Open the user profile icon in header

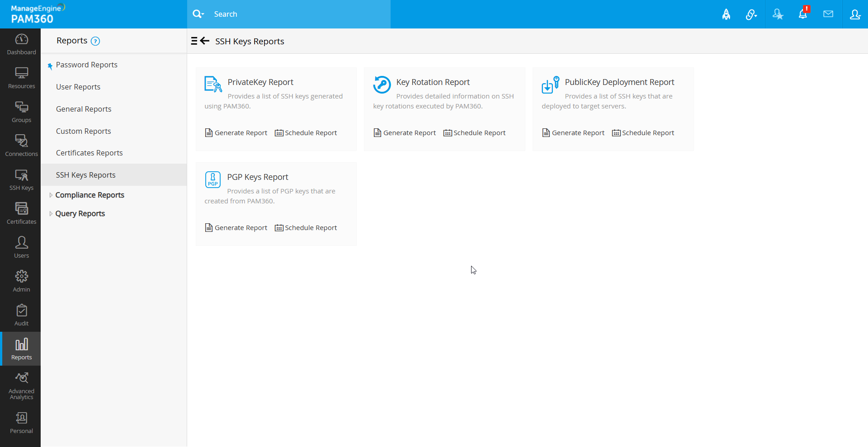coord(855,14)
